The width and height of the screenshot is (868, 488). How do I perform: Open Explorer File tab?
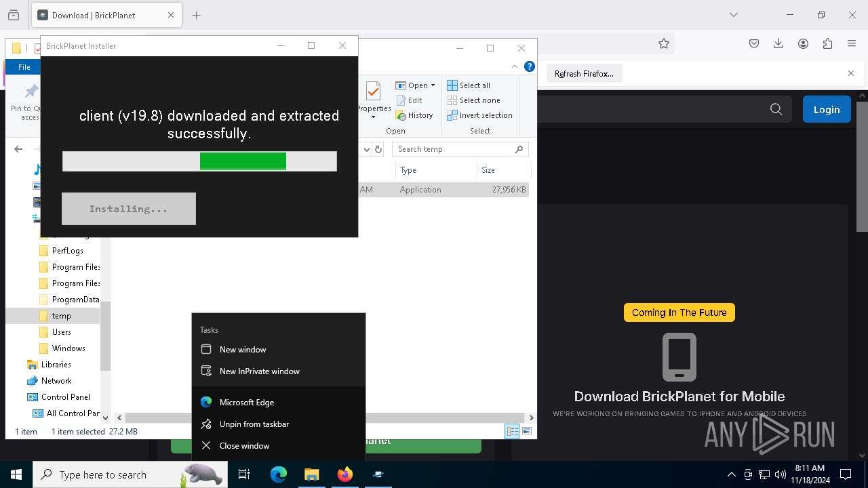[24, 67]
